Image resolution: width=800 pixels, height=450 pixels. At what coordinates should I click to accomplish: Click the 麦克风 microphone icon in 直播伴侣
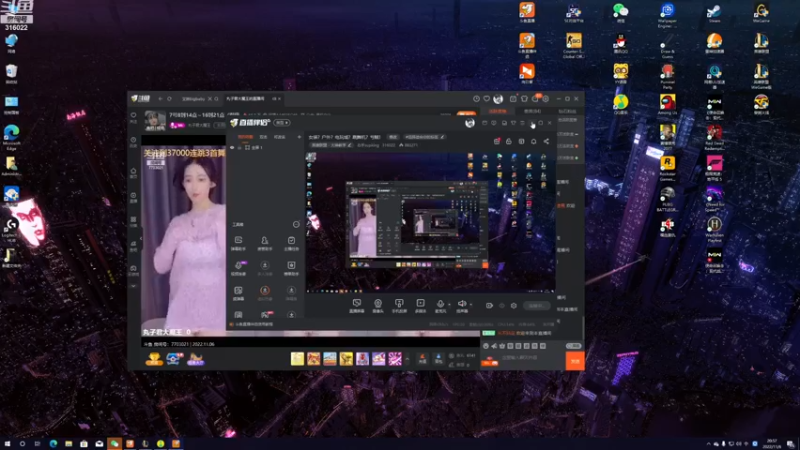pos(440,306)
